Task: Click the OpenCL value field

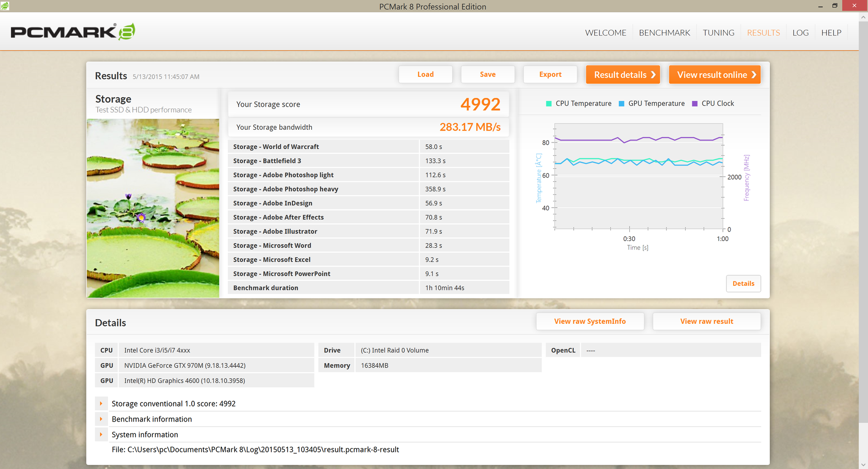Action: pyautogui.click(x=671, y=350)
